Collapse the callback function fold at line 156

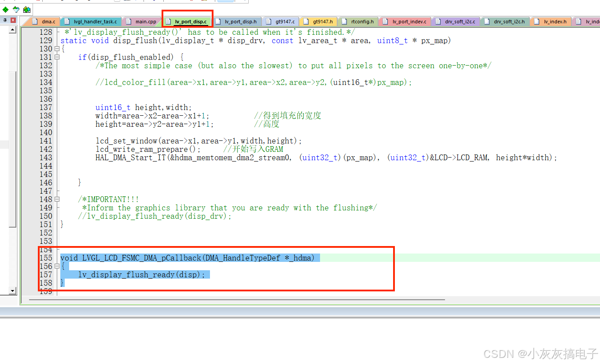(x=56, y=266)
